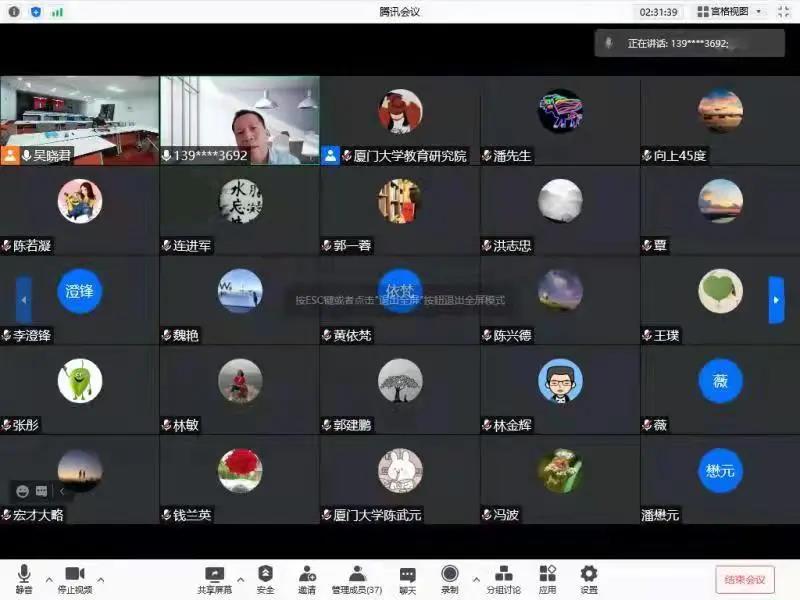Open the 设置 settings gear
This screenshot has height=600, width=800.
pyautogui.click(x=589, y=578)
